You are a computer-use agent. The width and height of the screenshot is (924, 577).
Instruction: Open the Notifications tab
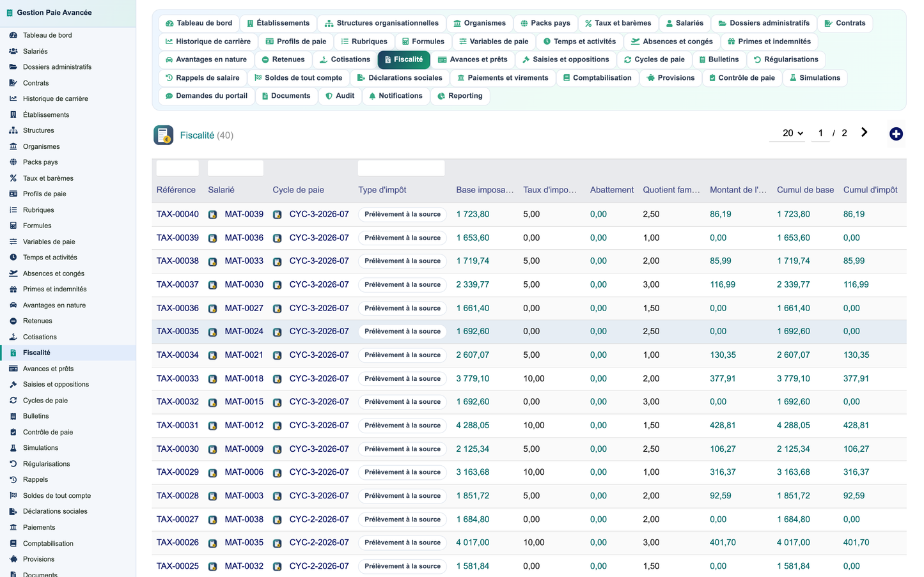[395, 96]
